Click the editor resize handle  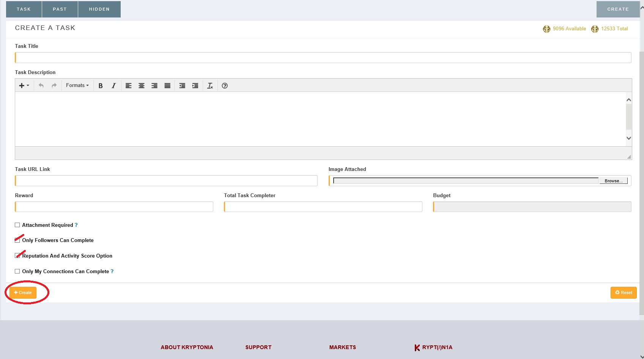629,157
